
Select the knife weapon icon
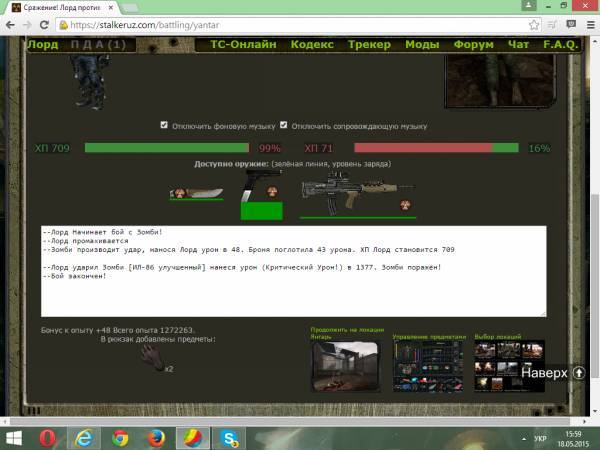click(195, 191)
